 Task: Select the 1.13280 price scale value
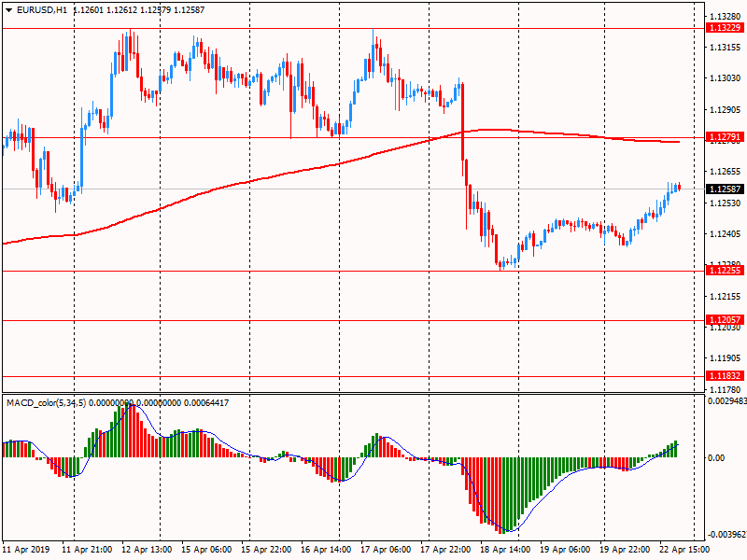pyautogui.click(x=726, y=17)
